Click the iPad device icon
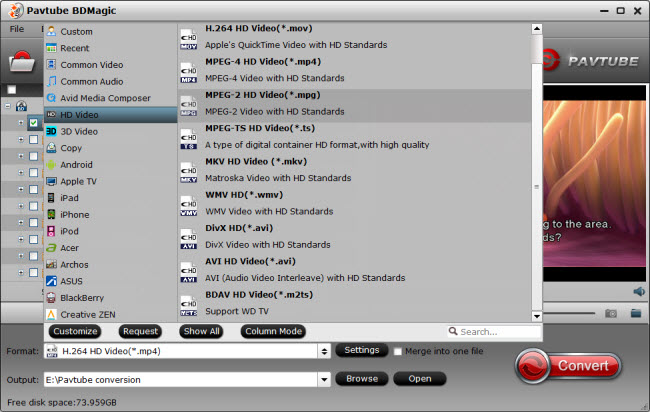This screenshot has width=650, height=412. tap(51, 198)
